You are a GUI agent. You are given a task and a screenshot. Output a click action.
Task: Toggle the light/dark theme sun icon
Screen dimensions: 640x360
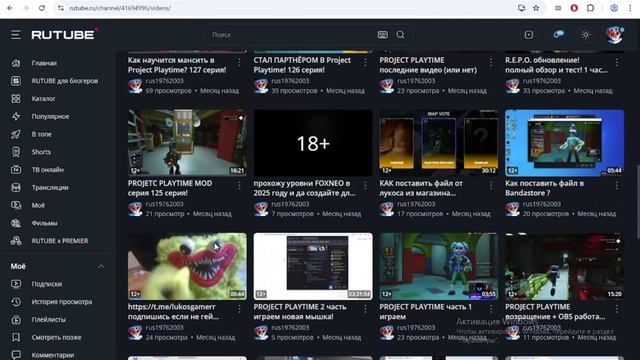(x=585, y=35)
